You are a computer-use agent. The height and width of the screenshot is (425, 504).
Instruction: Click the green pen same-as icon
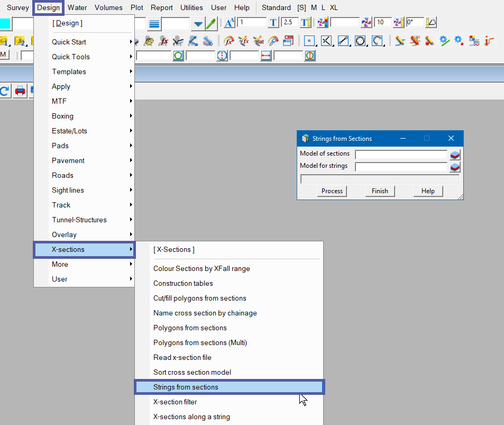point(211,23)
